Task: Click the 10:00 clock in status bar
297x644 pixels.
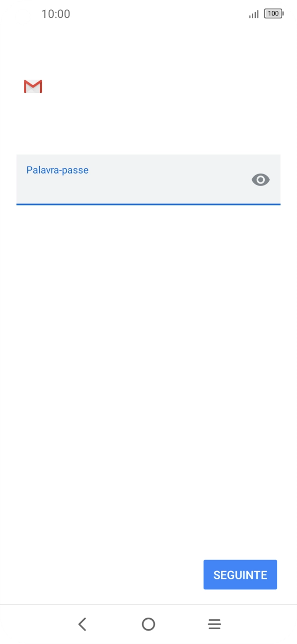Action: pos(56,14)
